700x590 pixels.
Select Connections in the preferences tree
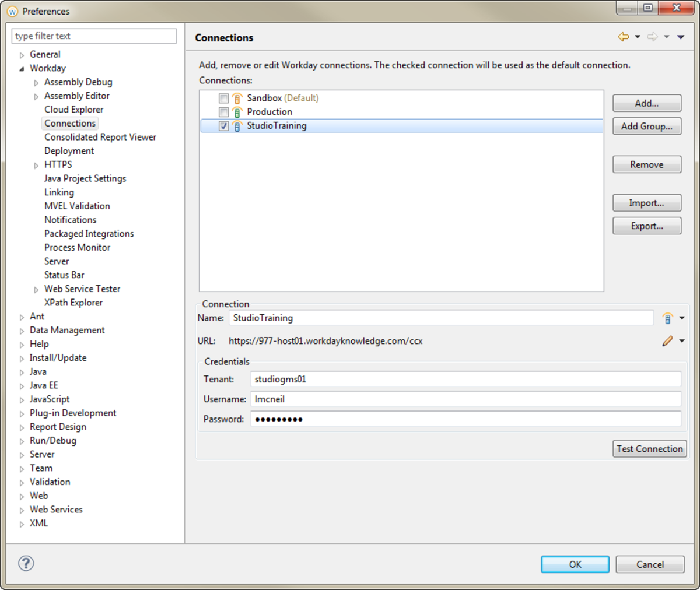[x=70, y=123]
